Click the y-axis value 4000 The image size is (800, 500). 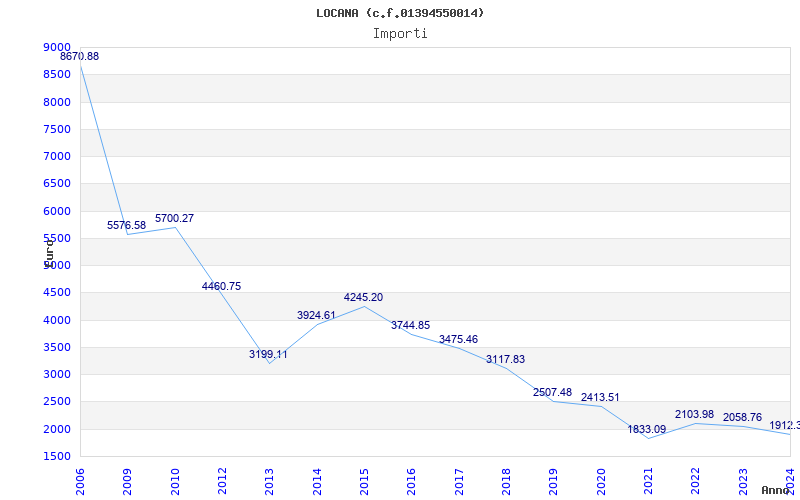[57, 320]
